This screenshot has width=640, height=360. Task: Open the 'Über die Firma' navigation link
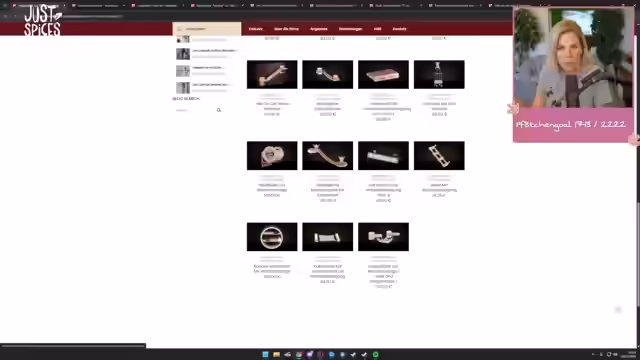(x=286, y=29)
